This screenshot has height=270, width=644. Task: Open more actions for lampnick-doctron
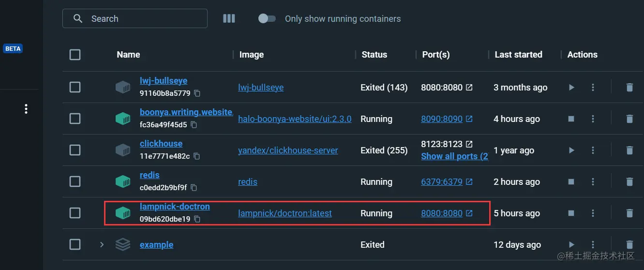coord(593,213)
